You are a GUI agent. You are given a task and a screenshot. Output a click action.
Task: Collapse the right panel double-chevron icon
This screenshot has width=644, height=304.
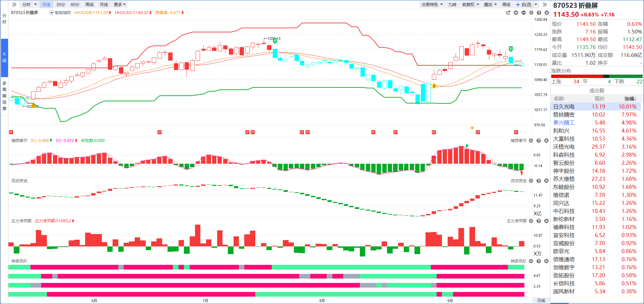pos(544,4)
